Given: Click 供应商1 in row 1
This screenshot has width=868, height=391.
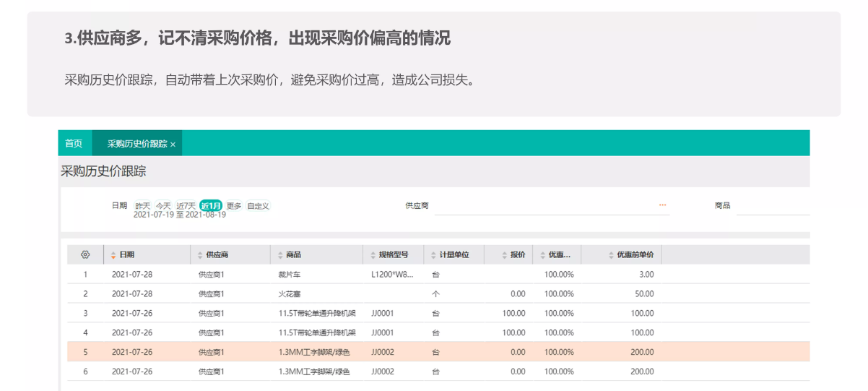Looking at the screenshot, I should tap(212, 275).
